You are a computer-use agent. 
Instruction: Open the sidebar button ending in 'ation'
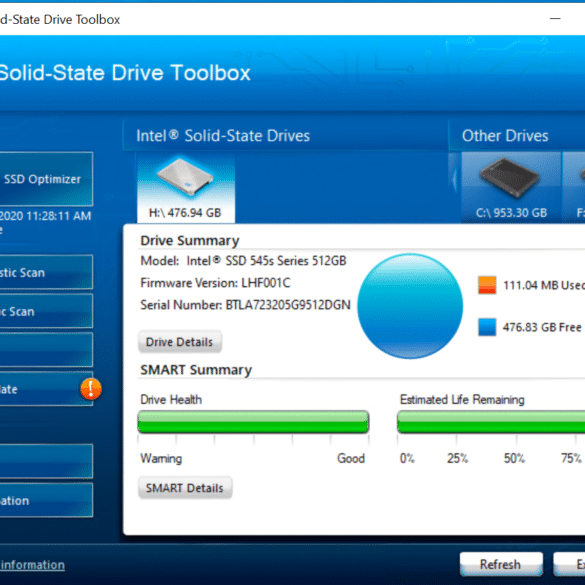[46, 500]
